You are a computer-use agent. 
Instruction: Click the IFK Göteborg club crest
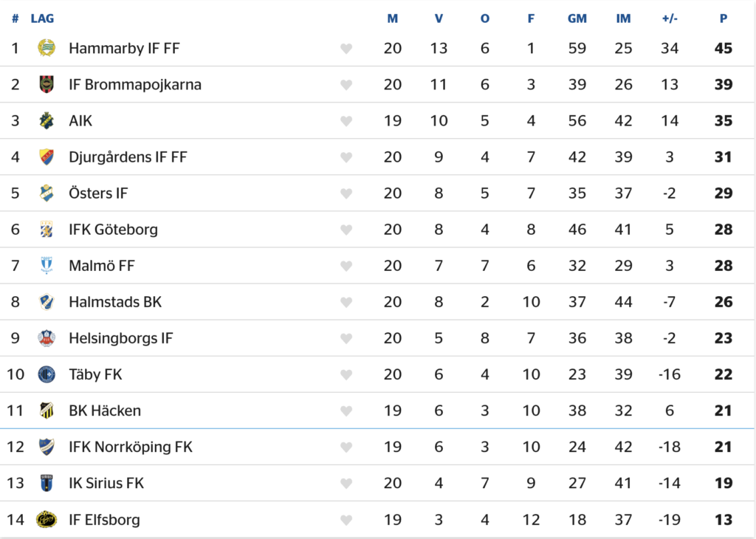tap(47, 229)
